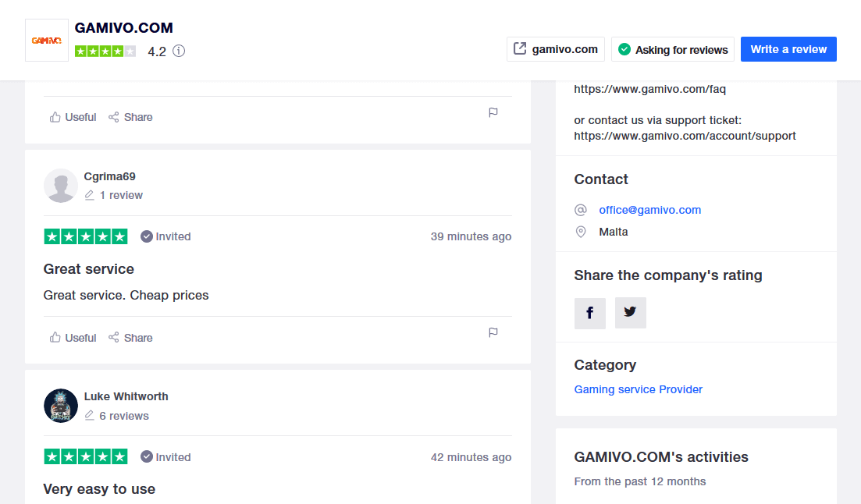The height and width of the screenshot is (504, 861).
Task: Share Cgrima69's review
Action: 130,338
